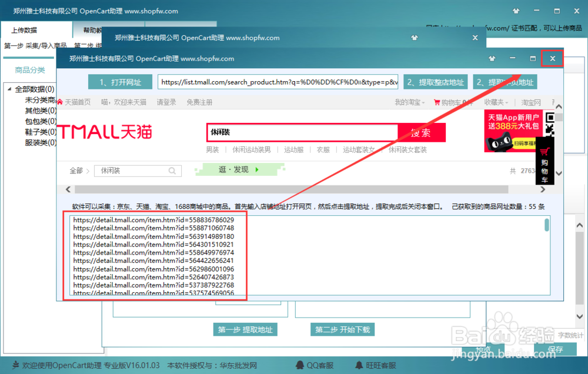Click 第二步 开始下载 button
Image resolution: width=588 pixels, height=374 pixels.
[x=342, y=329]
